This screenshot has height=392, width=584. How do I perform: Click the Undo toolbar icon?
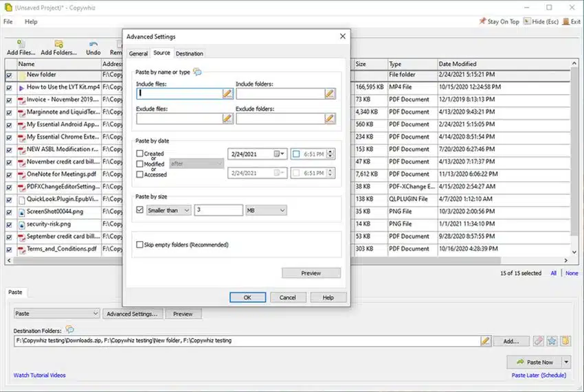tap(93, 44)
